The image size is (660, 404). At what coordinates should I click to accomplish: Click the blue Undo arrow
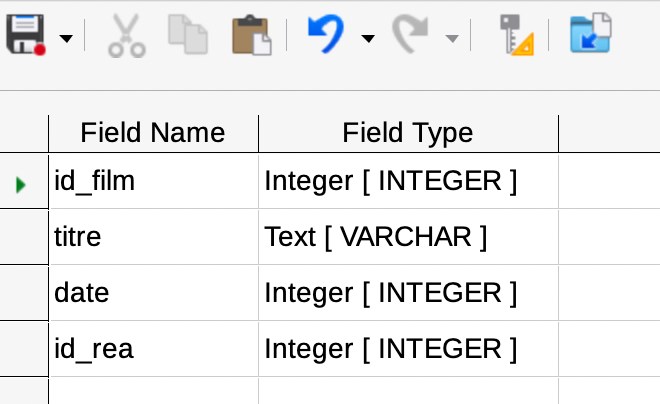(326, 35)
